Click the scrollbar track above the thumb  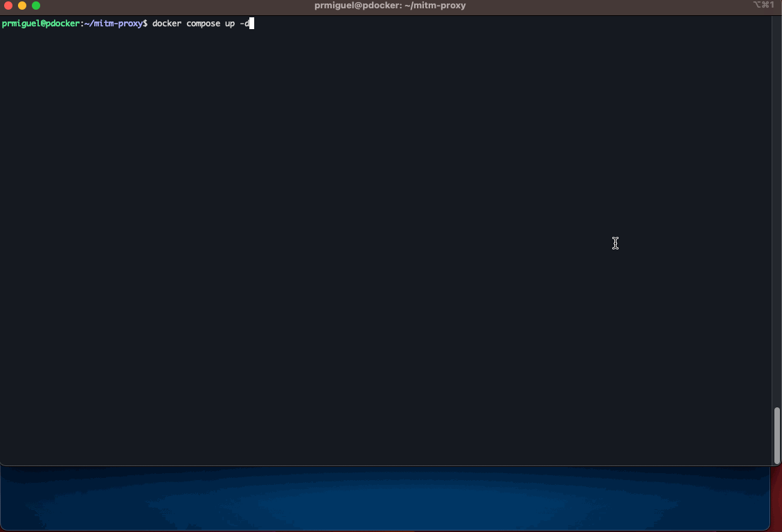pyautogui.click(x=776, y=209)
